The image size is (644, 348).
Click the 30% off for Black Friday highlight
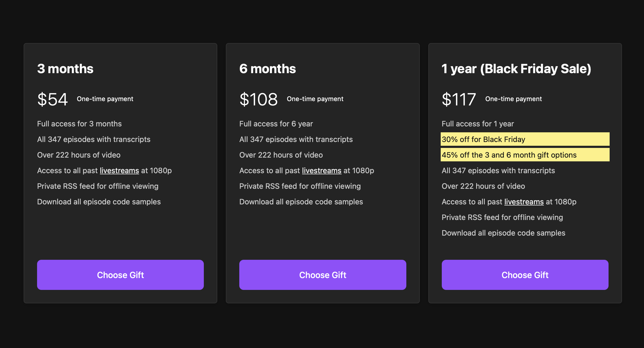coord(483,139)
